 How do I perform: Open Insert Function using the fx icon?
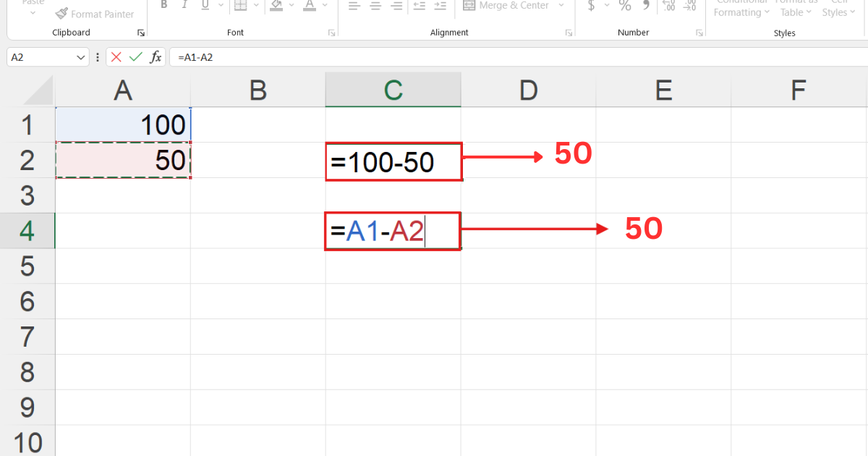(156, 56)
